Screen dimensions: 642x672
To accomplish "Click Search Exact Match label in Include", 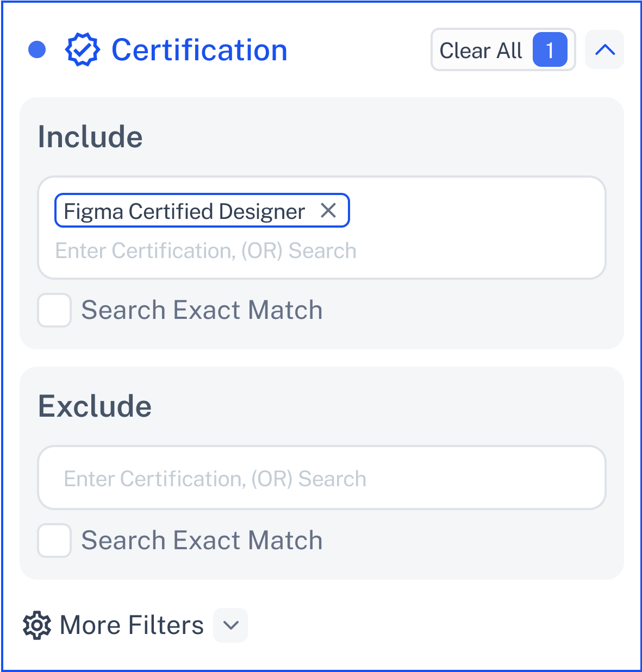I will tap(202, 310).
